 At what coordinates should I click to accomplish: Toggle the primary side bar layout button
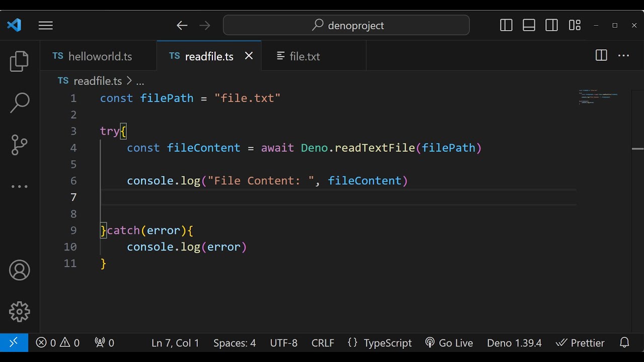click(506, 25)
